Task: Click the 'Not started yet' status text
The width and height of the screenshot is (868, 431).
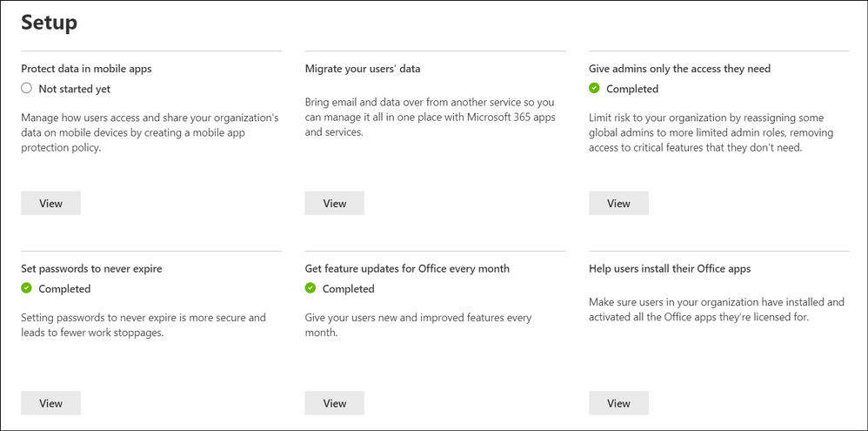Action: [x=74, y=89]
